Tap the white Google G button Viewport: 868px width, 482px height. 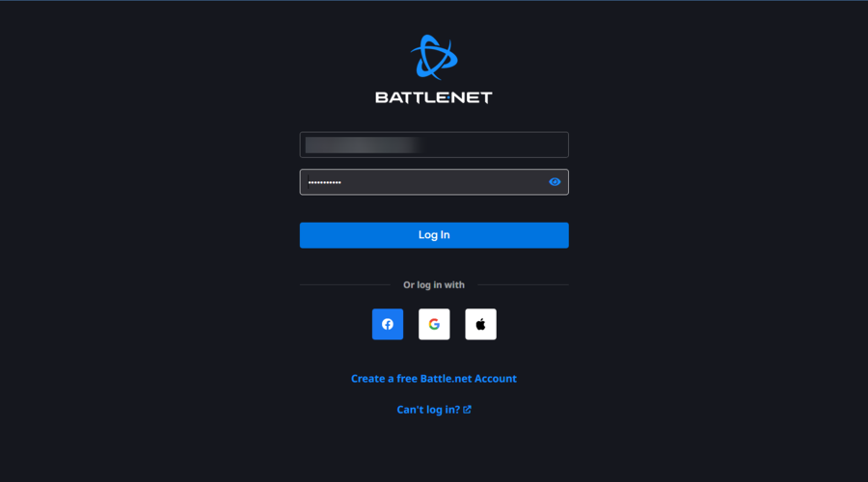[434, 324]
